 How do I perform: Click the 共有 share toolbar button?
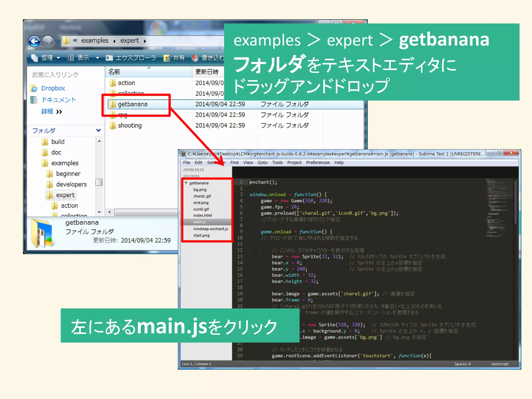pyautogui.click(x=174, y=58)
